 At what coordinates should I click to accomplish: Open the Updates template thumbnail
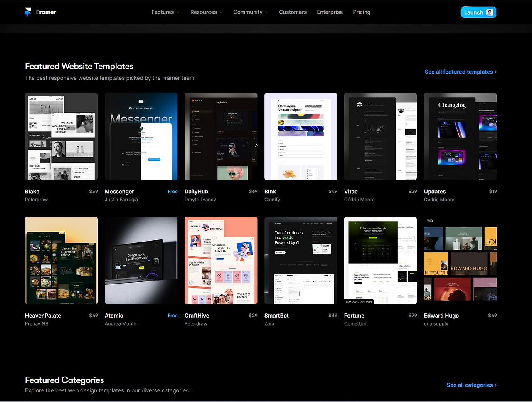coord(460,136)
